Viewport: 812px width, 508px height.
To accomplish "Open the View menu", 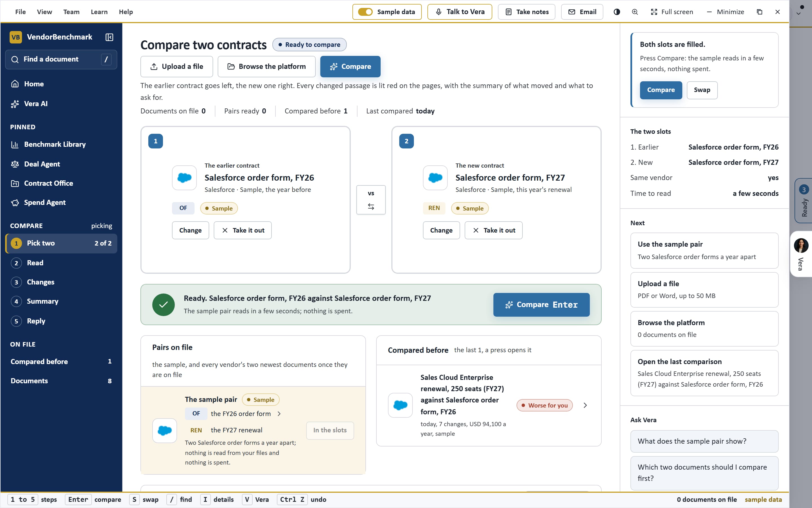I will [44, 12].
